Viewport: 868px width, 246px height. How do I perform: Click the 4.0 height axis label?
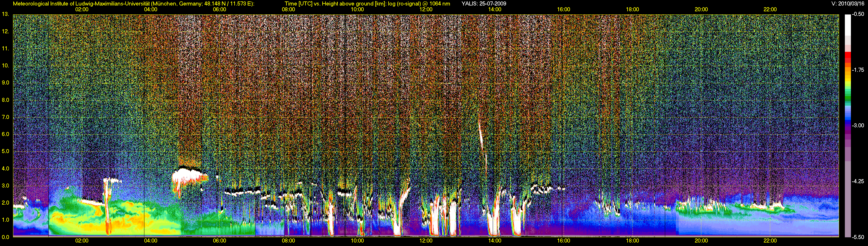click(5, 168)
